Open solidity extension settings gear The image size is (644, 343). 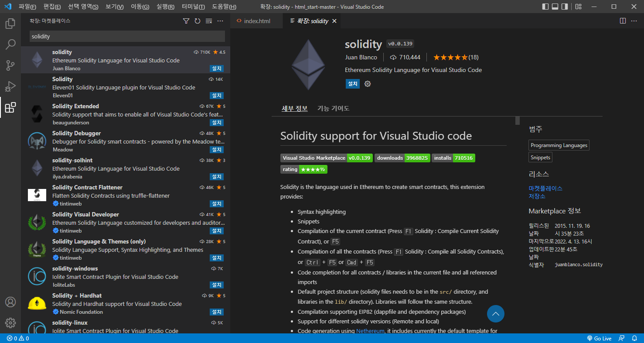click(x=368, y=84)
